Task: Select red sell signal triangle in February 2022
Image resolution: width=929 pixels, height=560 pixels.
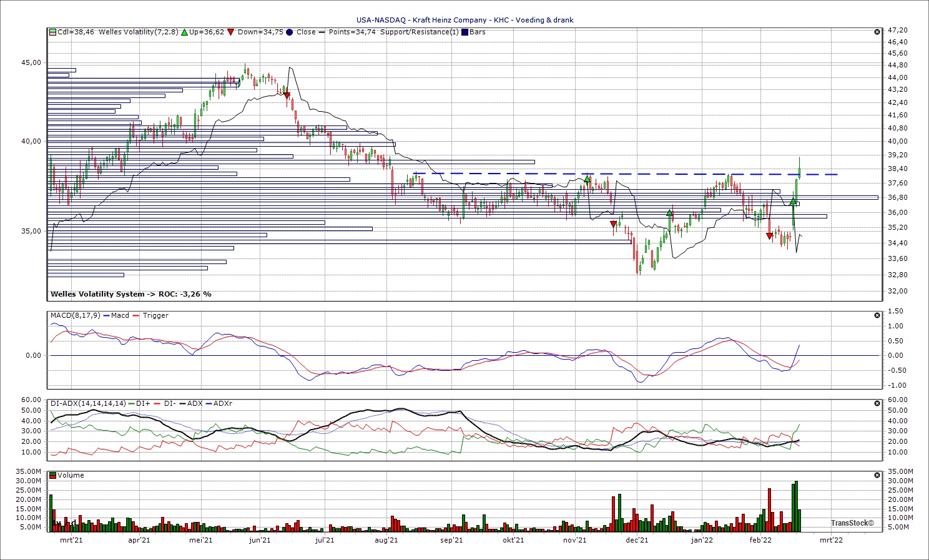Action: coord(770,235)
